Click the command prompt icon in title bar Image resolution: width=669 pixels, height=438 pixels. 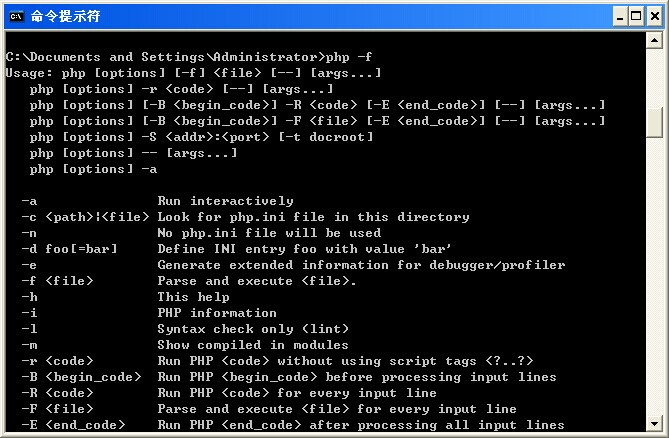click(x=15, y=16)
